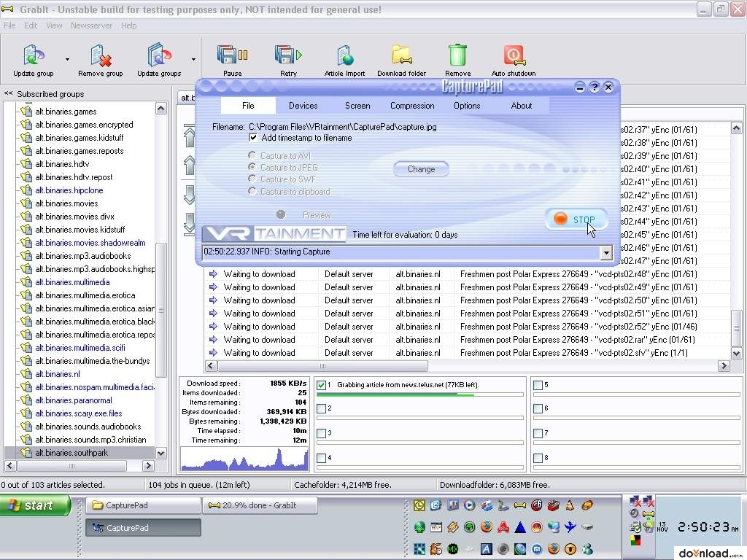Open the Update group dropdown arrow
This screenshot has width=747, height=560.
[67, 60]
